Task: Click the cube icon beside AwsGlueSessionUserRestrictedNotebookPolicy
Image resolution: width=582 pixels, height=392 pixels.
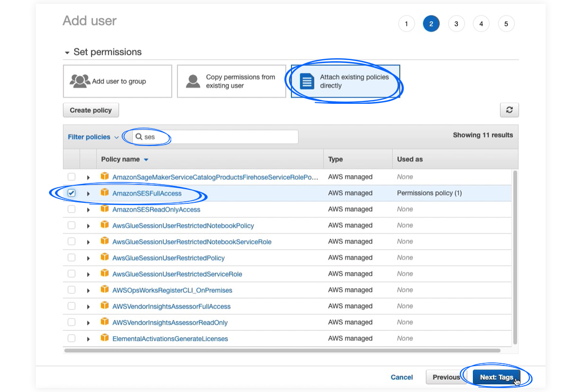Action: (x=104, y=225)
